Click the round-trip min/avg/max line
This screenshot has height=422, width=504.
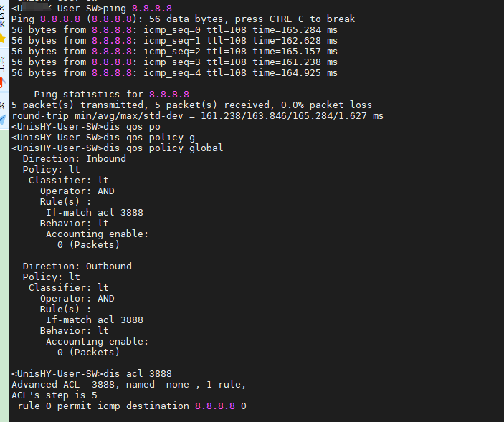tap(197, 116)
